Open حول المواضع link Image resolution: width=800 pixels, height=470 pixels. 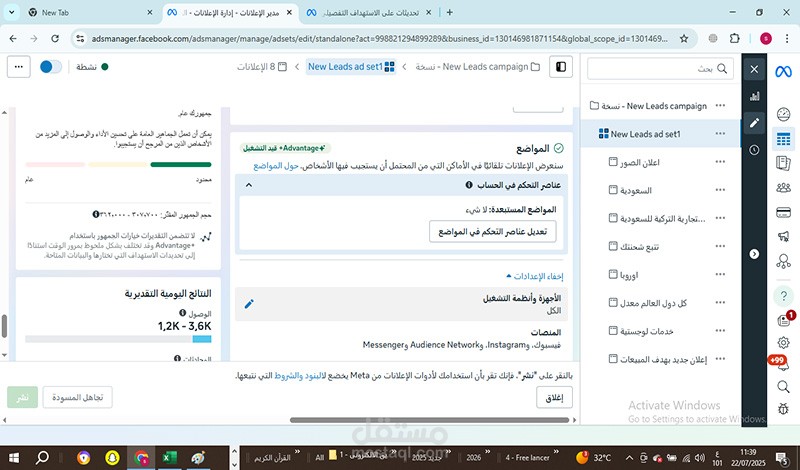[x=276, y=166]
